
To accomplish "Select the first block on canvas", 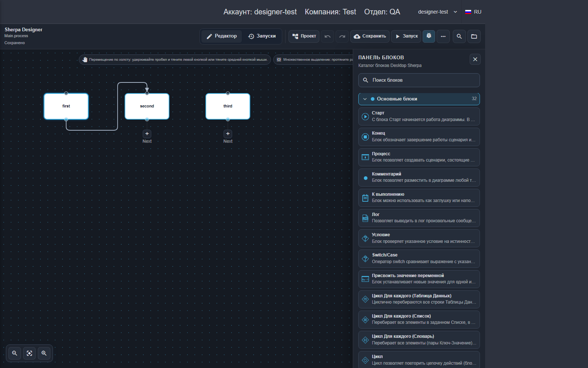I will [66, 106].
